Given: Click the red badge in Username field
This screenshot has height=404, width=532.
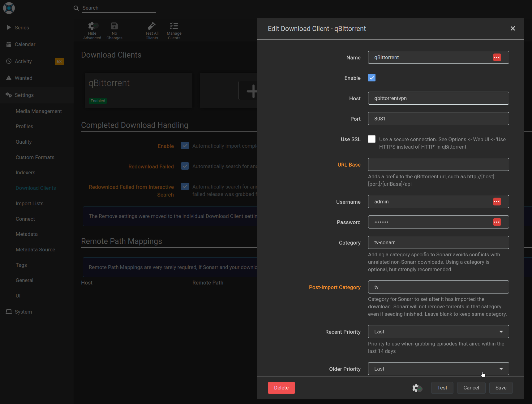Looking at the screenshot, I should click(x=497, y=202).
